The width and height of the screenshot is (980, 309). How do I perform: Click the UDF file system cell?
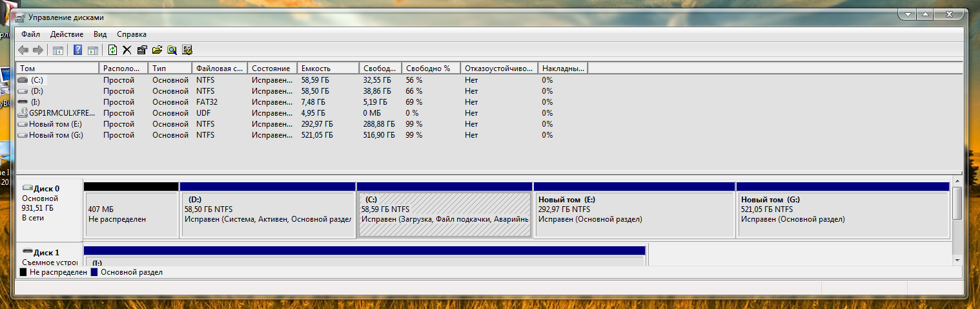click(x=203, y=113)
